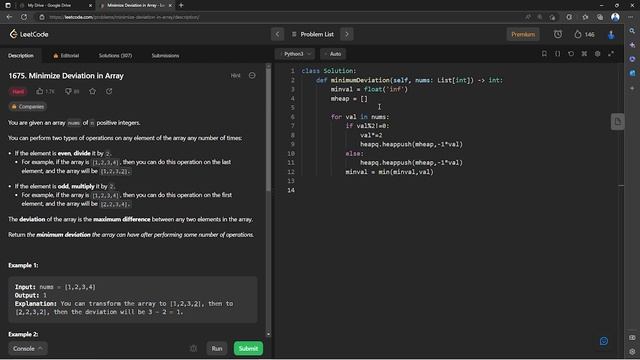
Task: Switch to My Drive - Google Drive tab
Action: click(49, 5)
